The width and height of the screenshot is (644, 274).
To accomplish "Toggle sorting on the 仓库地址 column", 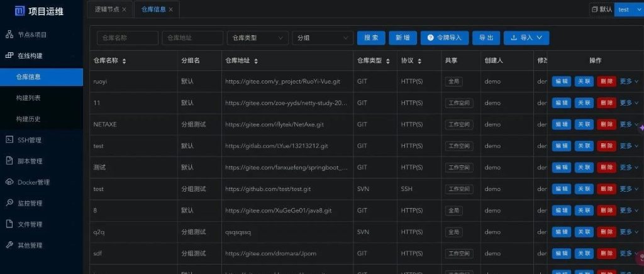I will pos(255,61).
